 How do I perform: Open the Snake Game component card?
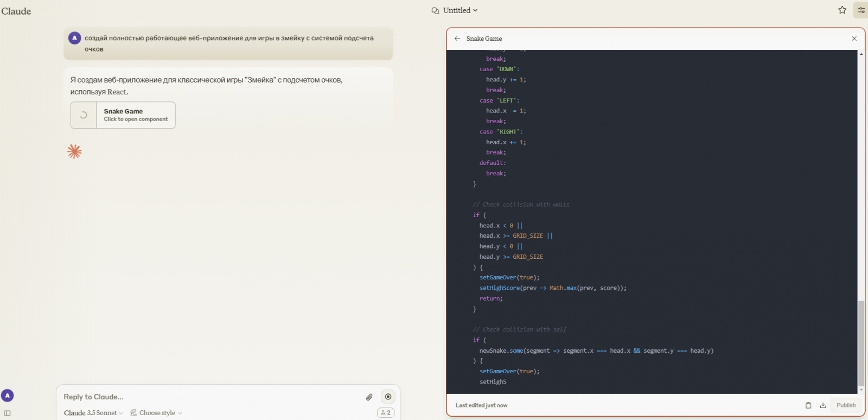[123, 115]
